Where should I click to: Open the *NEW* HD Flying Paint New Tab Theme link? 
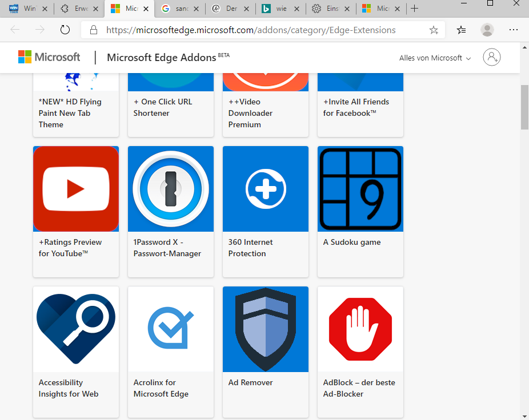point(70,113)
